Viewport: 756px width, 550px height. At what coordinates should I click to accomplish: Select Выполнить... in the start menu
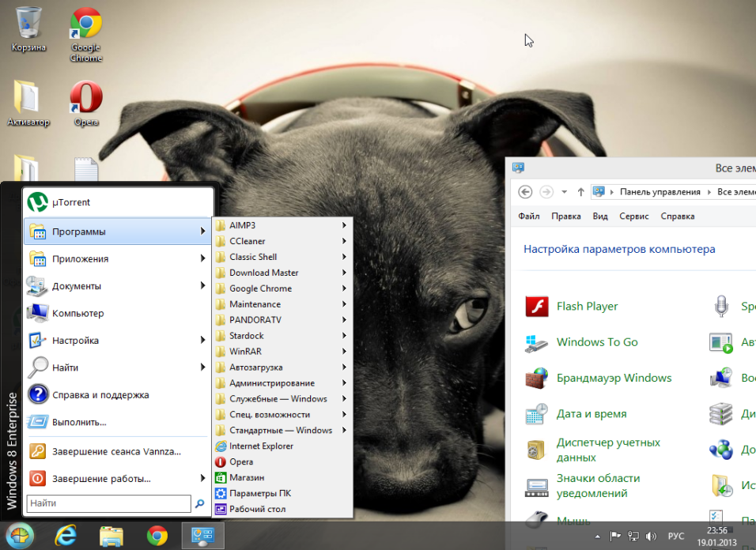point(118,422)
